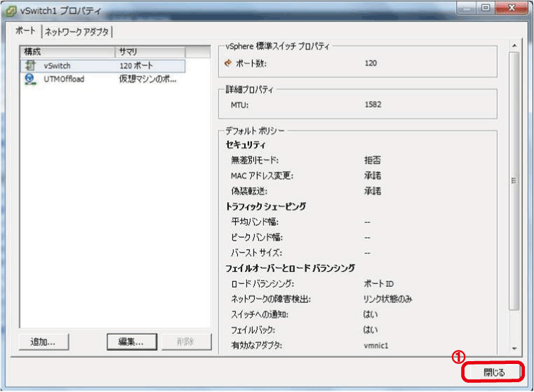Click the scrollbar up arrow
This screenshot has height=392, width=534.
[514, 46]
